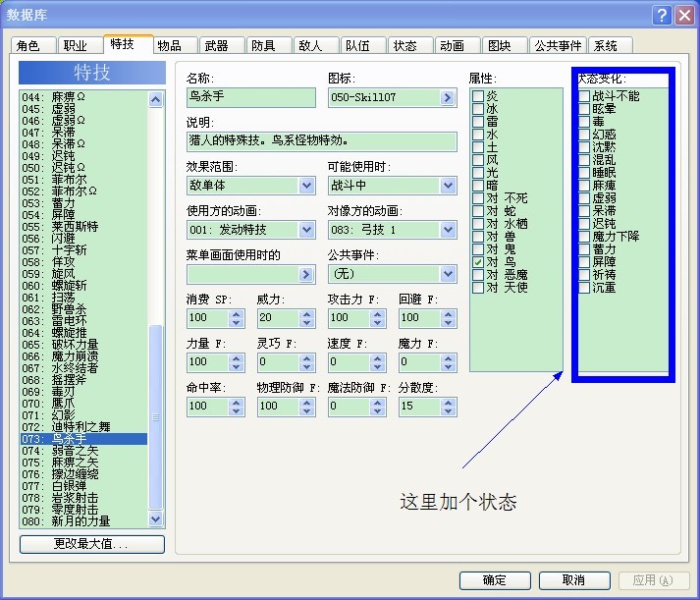
Task: Select skill 050: 迟钝Ω
Action: (83, 168)
